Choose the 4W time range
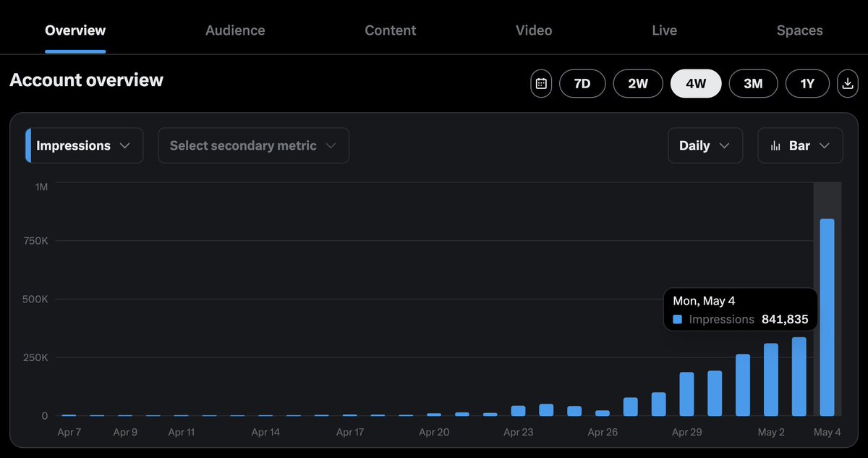The width and height of the screenshot is (868, 458). pos(696,83)
